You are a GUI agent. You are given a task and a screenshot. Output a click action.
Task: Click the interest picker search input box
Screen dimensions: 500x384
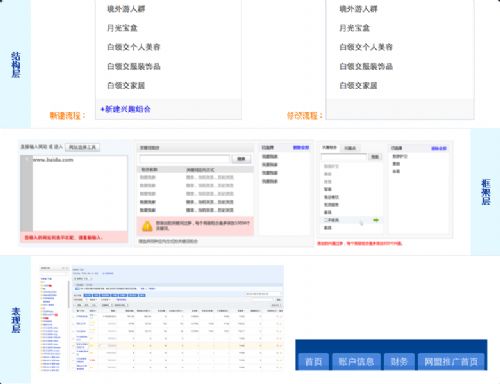pos(344,157)
